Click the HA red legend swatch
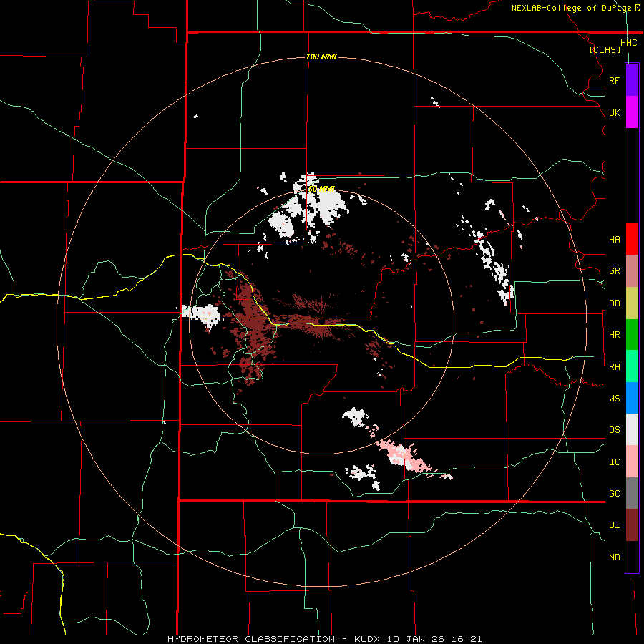Image resolution: width=644 pixels, height=644 pixels. coord(632,239)
